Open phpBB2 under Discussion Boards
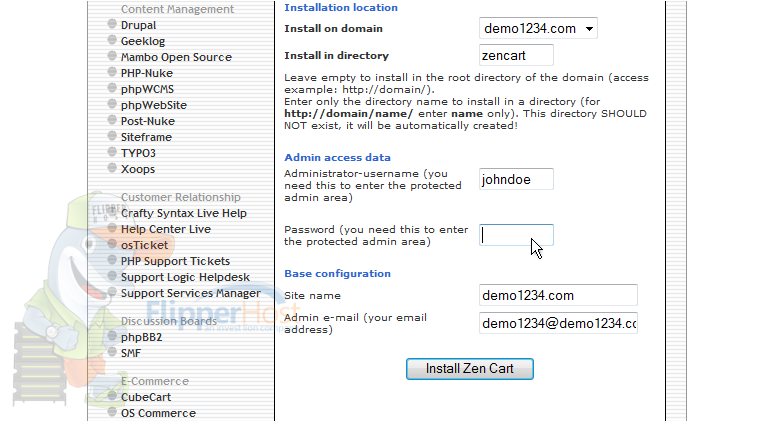 coord(141,337)
